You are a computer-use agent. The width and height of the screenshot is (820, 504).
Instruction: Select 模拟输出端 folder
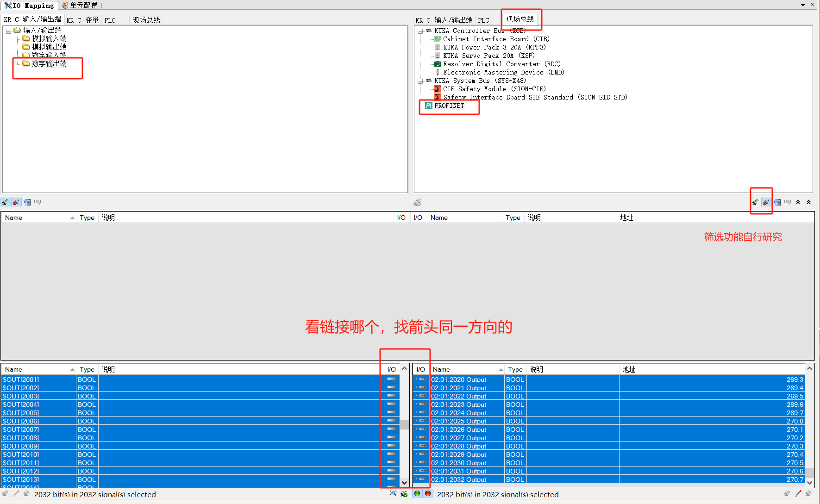49,47
